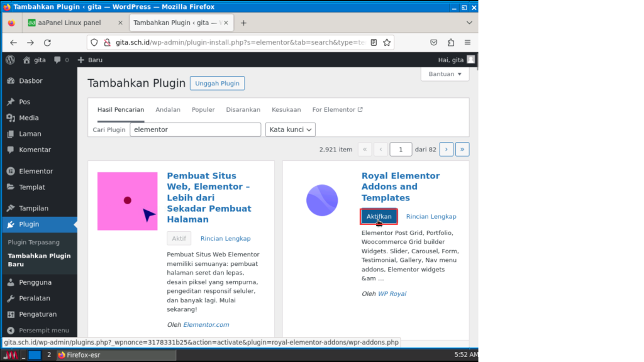This screenshot has height=362, width=644.
Task: Reload the page with browser refresh icon
Action: point(47,43)
